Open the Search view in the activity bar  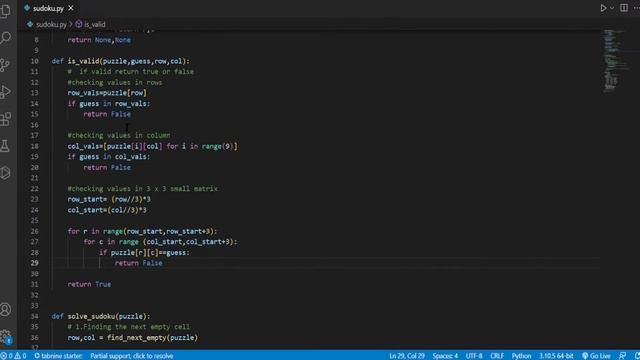pos(5,38)
